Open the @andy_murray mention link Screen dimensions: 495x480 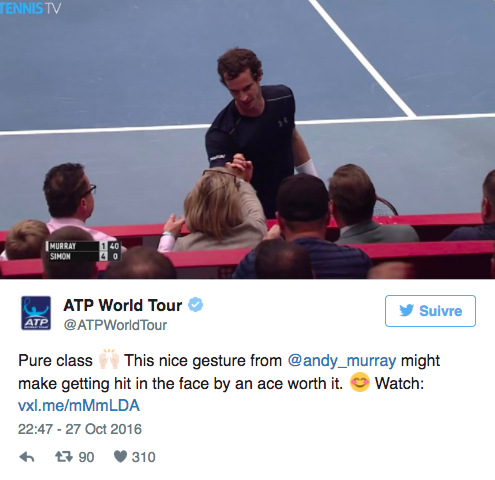coord(342,361)
